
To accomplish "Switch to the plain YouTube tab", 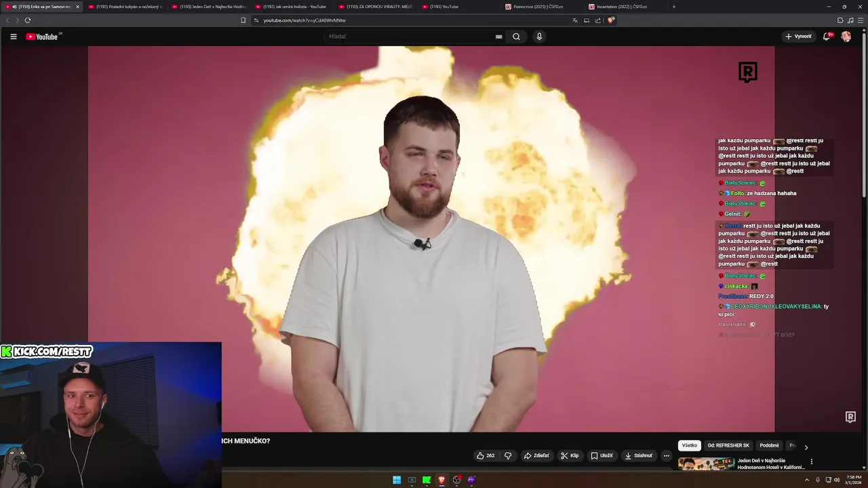I will point(459,7).
